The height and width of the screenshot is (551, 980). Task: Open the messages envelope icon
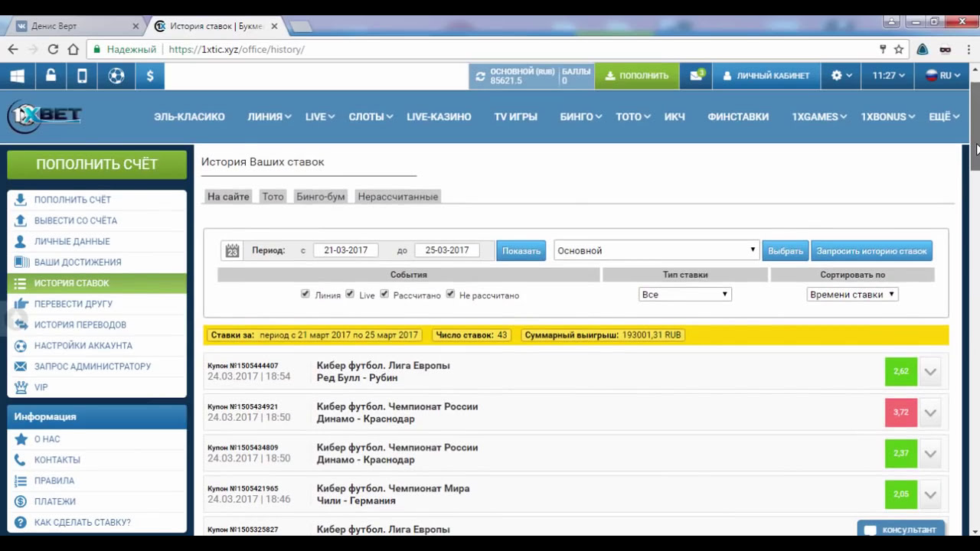point(696,76)
